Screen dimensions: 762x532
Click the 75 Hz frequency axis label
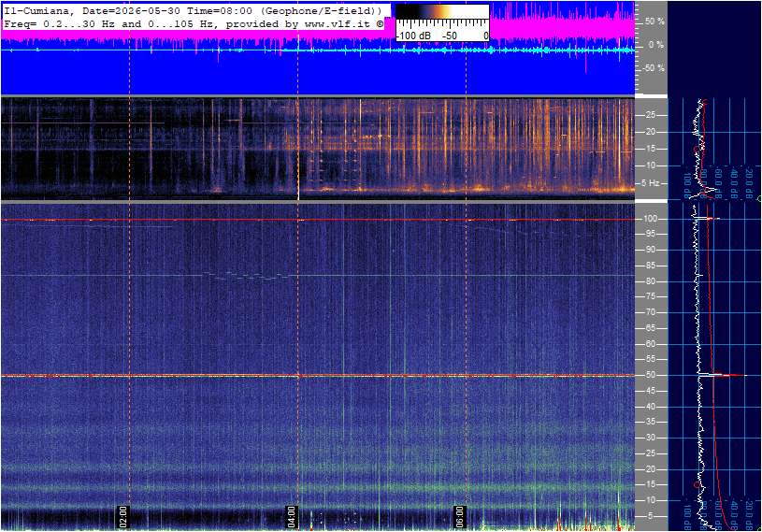click(x=650, y=296)
